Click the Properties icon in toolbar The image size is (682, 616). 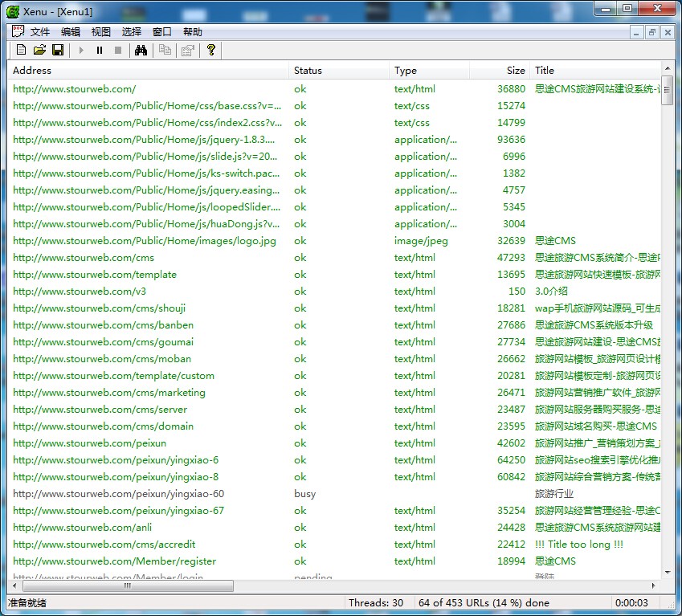click(187, 50)
